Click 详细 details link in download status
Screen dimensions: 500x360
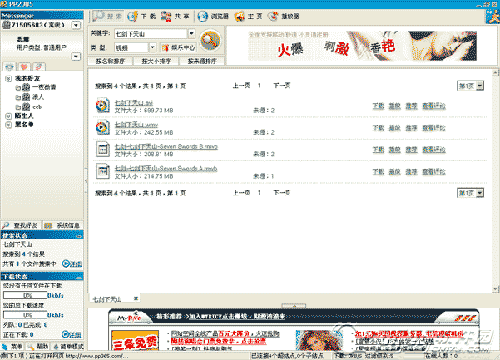(x=72, y=334)
